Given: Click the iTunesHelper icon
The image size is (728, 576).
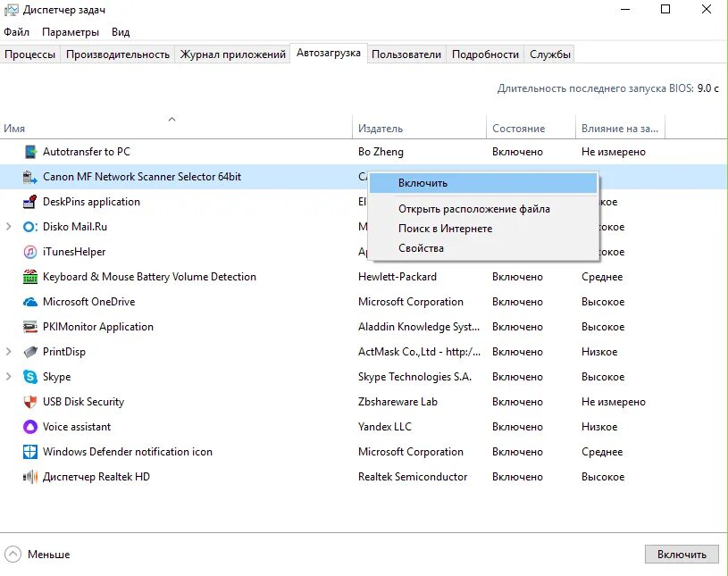Looking at the screenshot, I should pos(30,252).
